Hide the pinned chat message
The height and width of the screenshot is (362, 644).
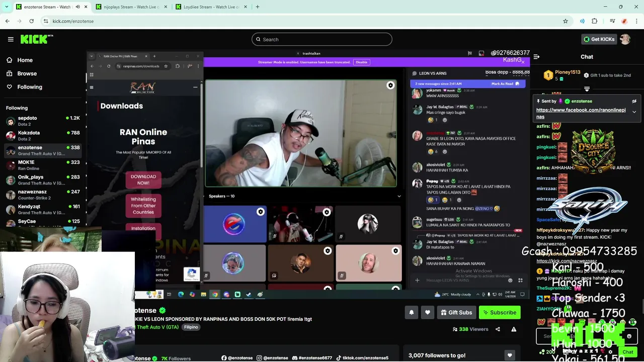coord(634,101)
